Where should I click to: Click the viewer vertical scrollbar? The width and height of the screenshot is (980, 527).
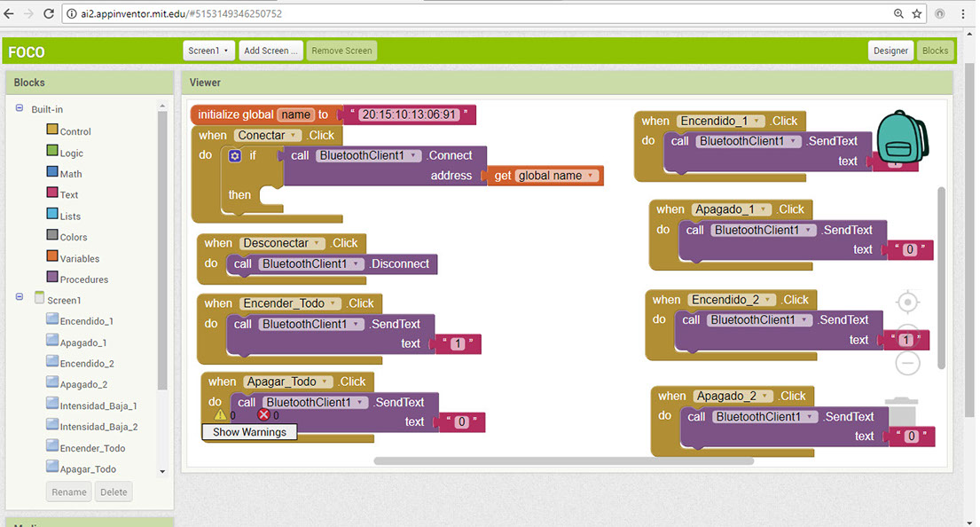click(x=941, y=278)
